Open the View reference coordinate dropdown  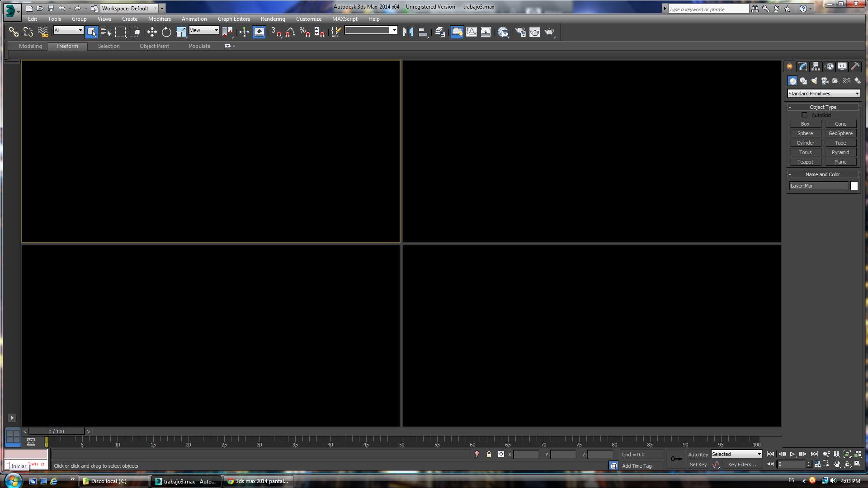204,30
